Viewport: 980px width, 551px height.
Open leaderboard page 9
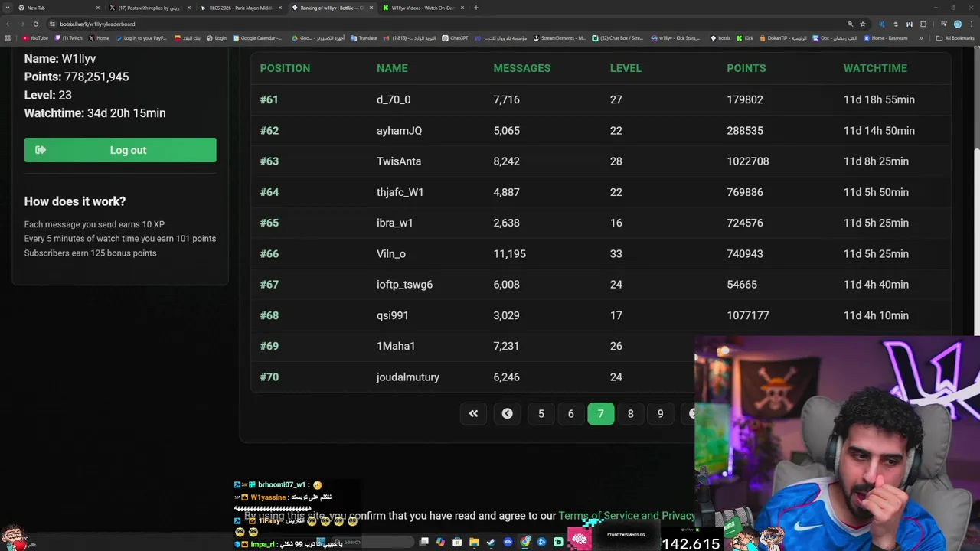(x=660, y=414)
